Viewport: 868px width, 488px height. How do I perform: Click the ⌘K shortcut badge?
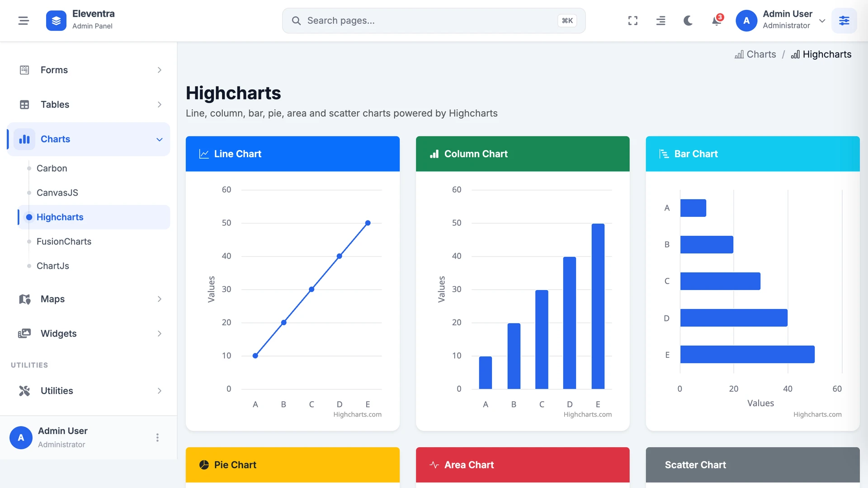567,21
